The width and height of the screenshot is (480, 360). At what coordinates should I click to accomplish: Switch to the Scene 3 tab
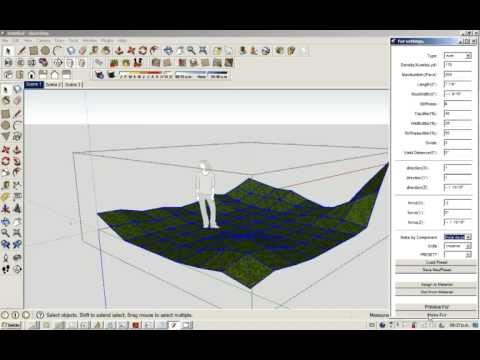coord(73,85)
